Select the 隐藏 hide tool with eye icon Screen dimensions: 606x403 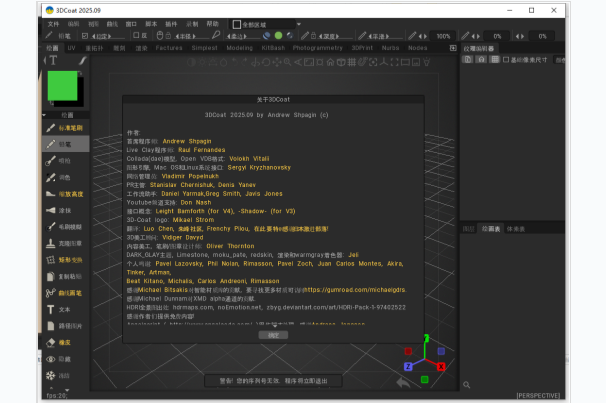pyautogui.click(x=66, y=358)
